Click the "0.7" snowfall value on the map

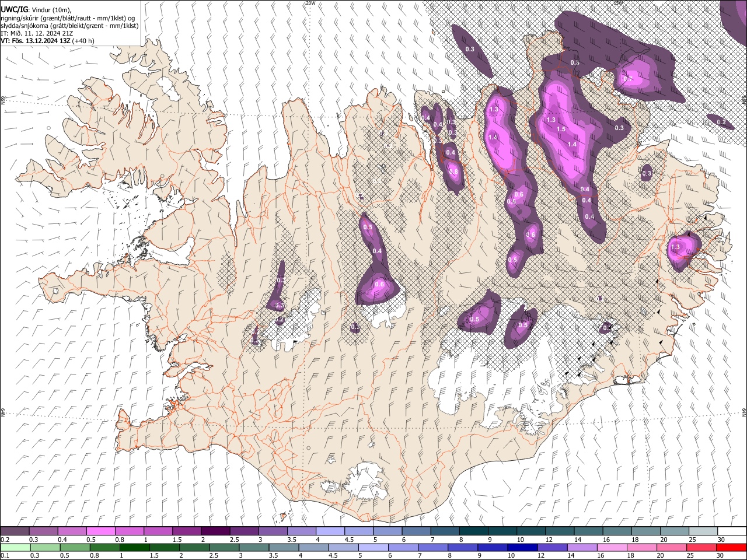[x=629, y=78]
